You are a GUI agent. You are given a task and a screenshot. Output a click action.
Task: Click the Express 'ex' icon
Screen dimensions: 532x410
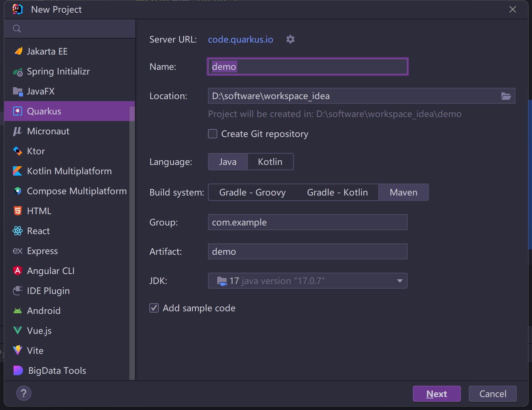pyautogui.click(x=18, y=251)
